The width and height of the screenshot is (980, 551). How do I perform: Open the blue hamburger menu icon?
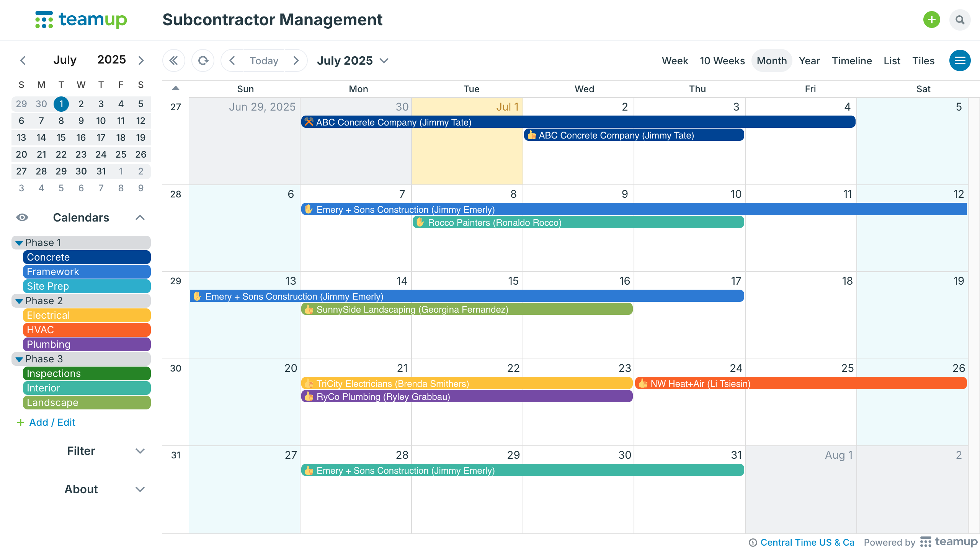click(960, 60)
